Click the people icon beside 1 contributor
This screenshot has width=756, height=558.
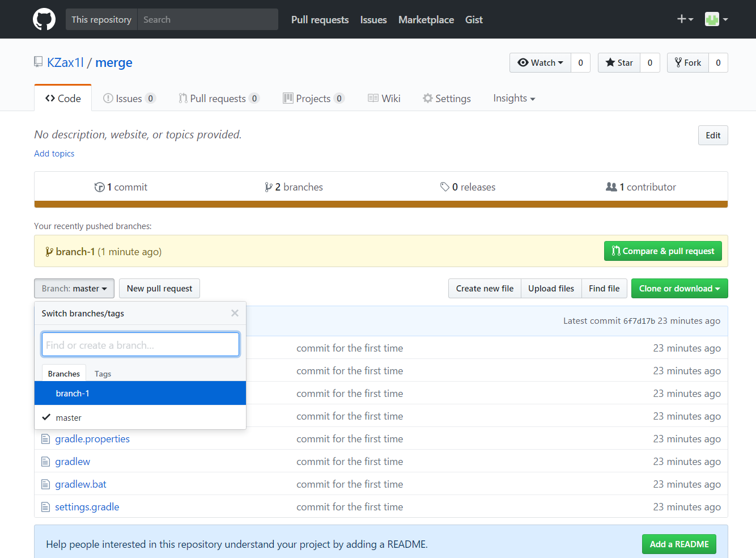click(x=611, y=187)
